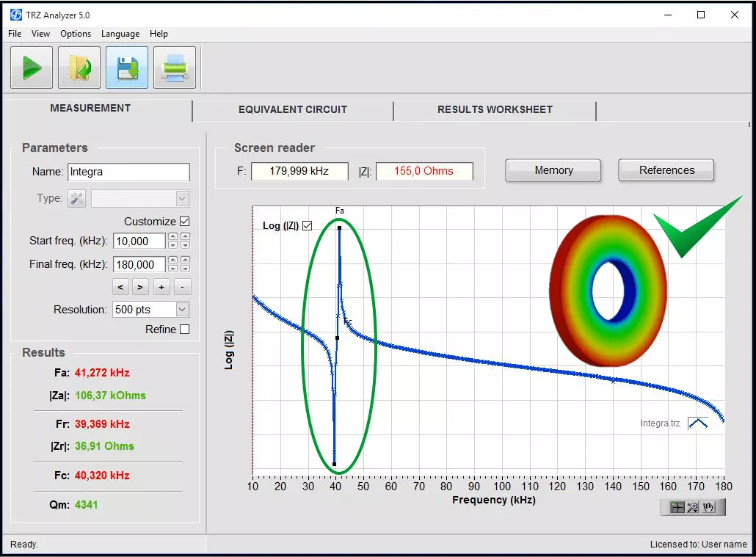This screenshot has height=557, width=756.
Task: Increase Final freq with left up arrow
Action: click(172, 261)
